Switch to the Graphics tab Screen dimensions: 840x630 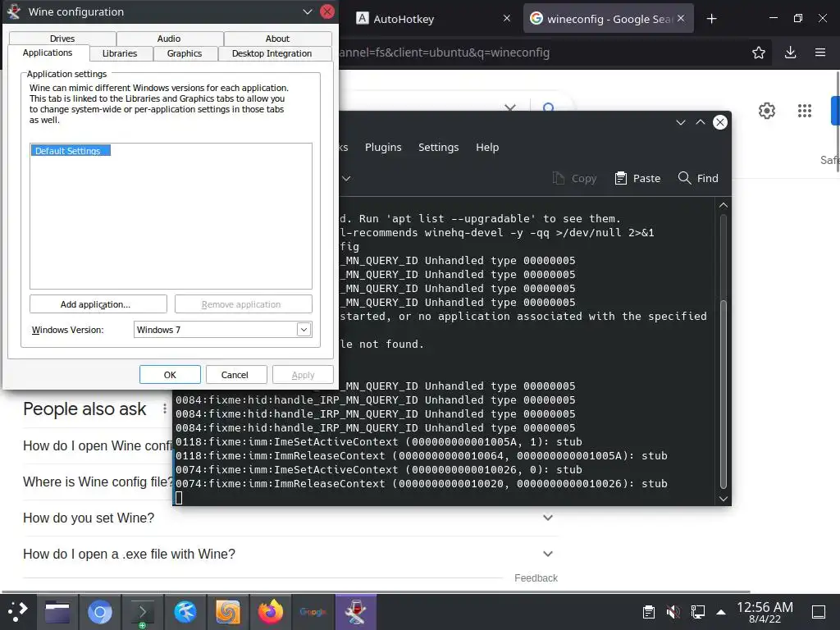coord(185,53)
